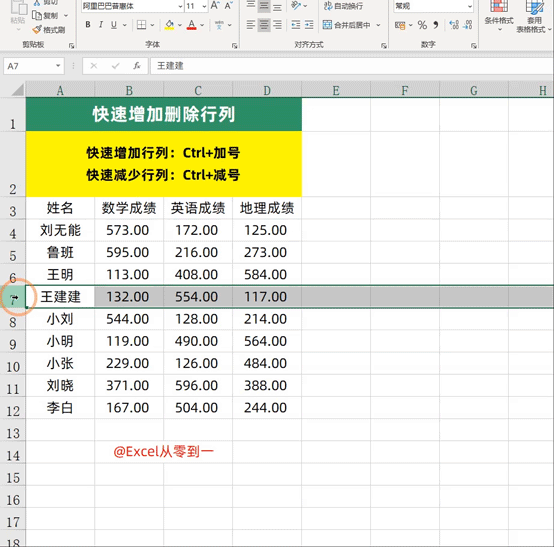Open the font name dropdown
Viewport: 554px width, 547px height.
[180, 6]
